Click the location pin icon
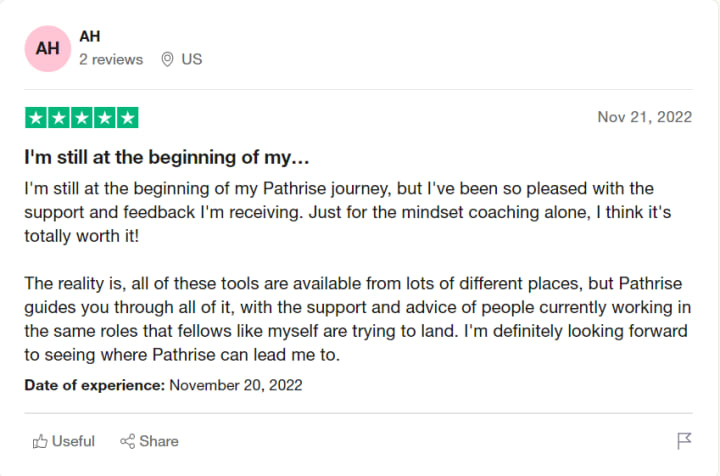The width and height of the screenshot is (720, 476). 167,59
